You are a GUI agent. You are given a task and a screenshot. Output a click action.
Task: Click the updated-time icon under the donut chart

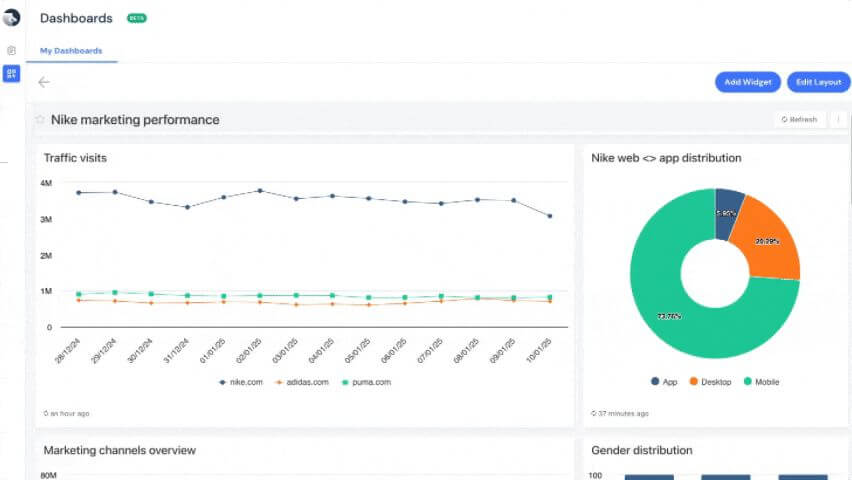click(594, 413)
